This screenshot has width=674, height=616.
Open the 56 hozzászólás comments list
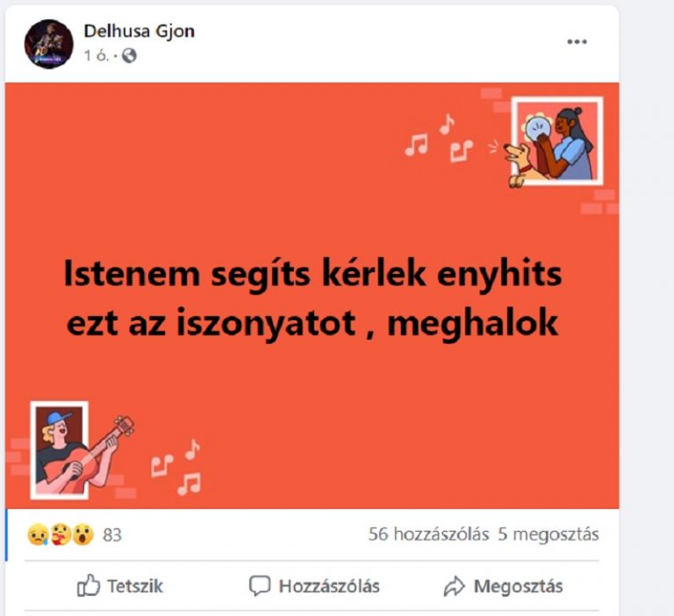428,534
